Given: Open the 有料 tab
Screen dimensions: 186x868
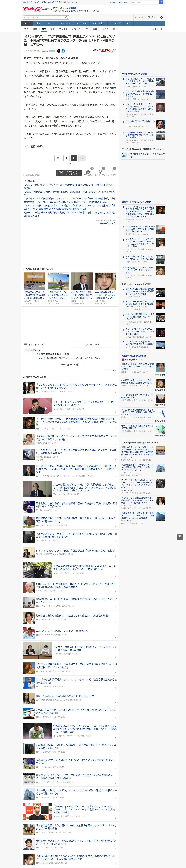Looking at the screenshot, I should click(129, 24).
